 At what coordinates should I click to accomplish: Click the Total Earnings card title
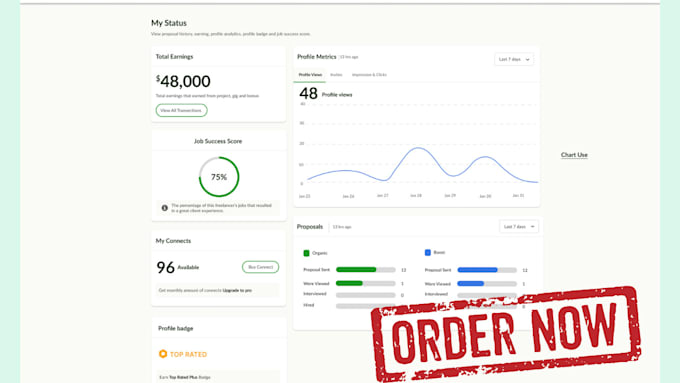click(x=174, y=56)
